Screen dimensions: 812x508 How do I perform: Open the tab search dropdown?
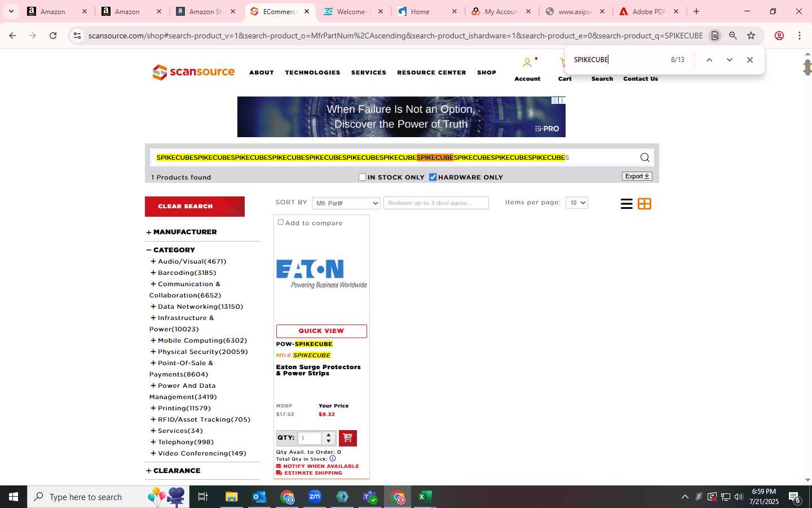11,11
